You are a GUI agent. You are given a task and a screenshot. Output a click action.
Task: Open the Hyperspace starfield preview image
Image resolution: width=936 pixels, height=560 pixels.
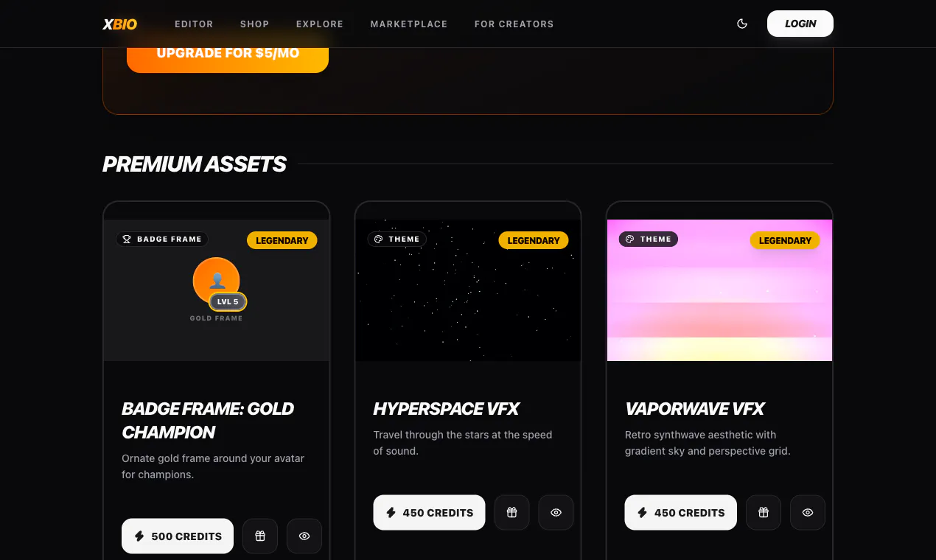468,290
